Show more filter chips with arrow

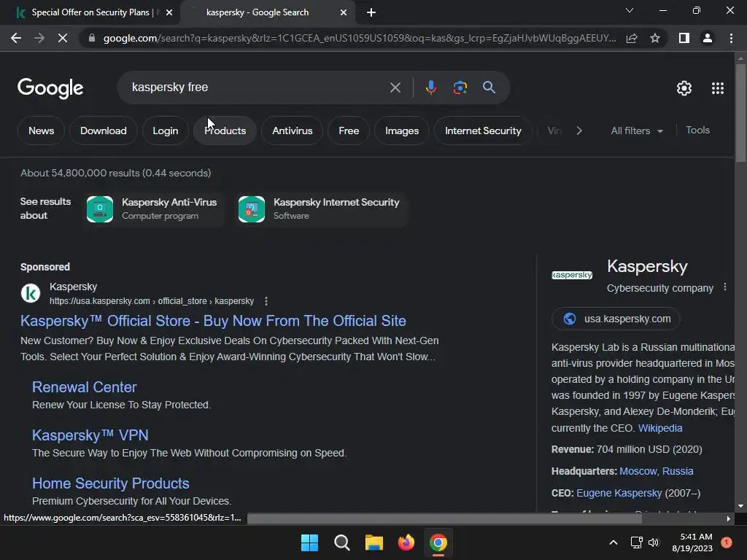click(x=578, y=131)
